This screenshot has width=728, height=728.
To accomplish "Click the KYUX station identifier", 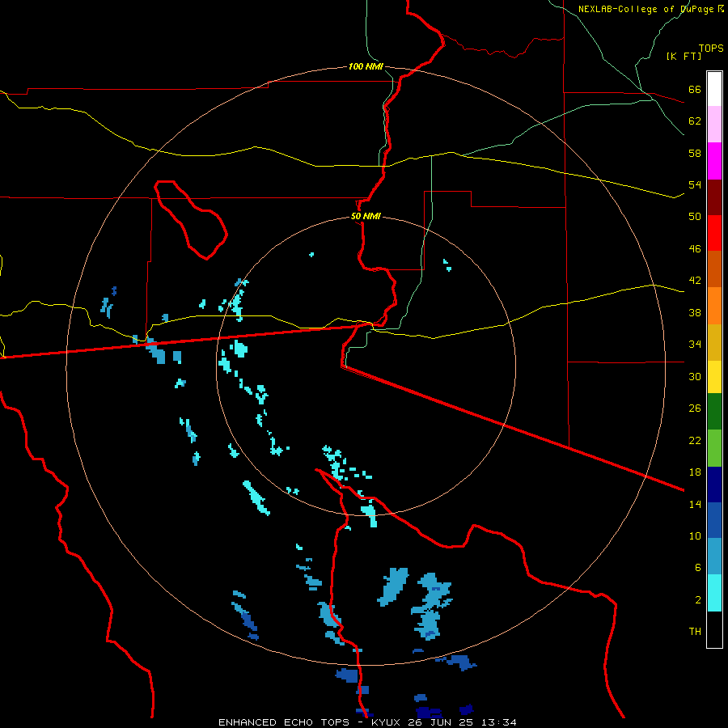I will (x=387, y=722).
